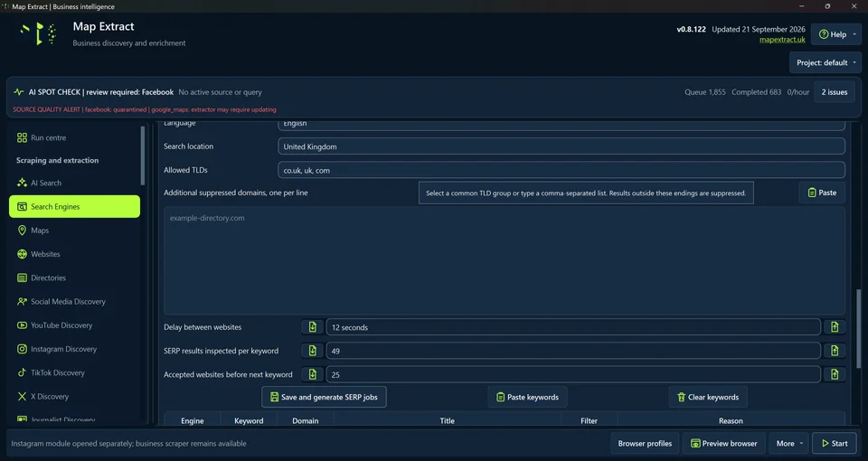This screenshot has height=461, width=868.
Task: Click into the suppressed domains text area
Action: click(x=505, y=260)
